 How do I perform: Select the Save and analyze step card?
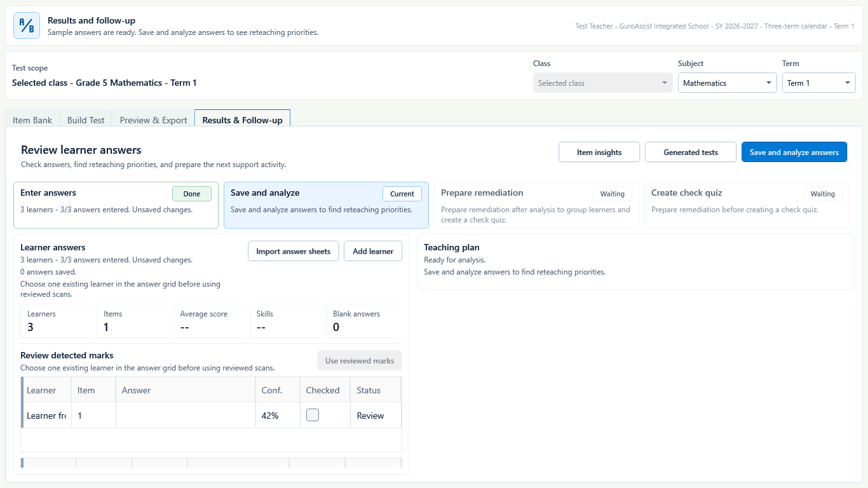pyautogui.click(x=326, y=205)
